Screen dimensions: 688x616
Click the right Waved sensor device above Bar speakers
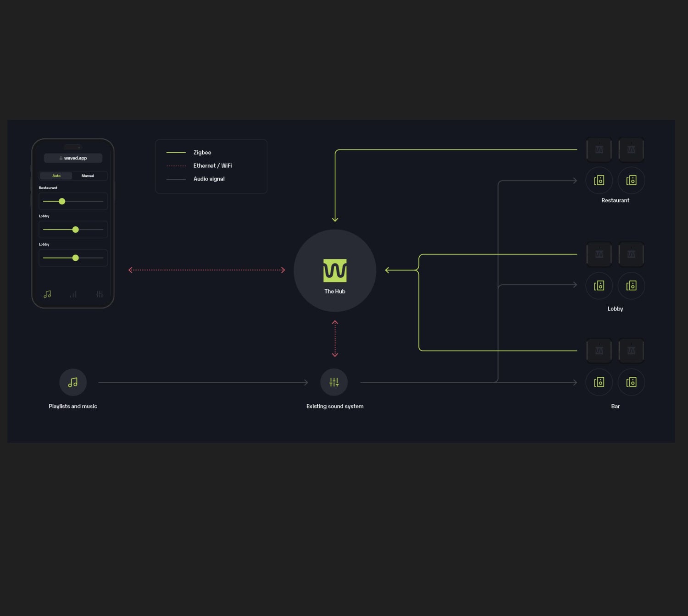tap(631, 351)
